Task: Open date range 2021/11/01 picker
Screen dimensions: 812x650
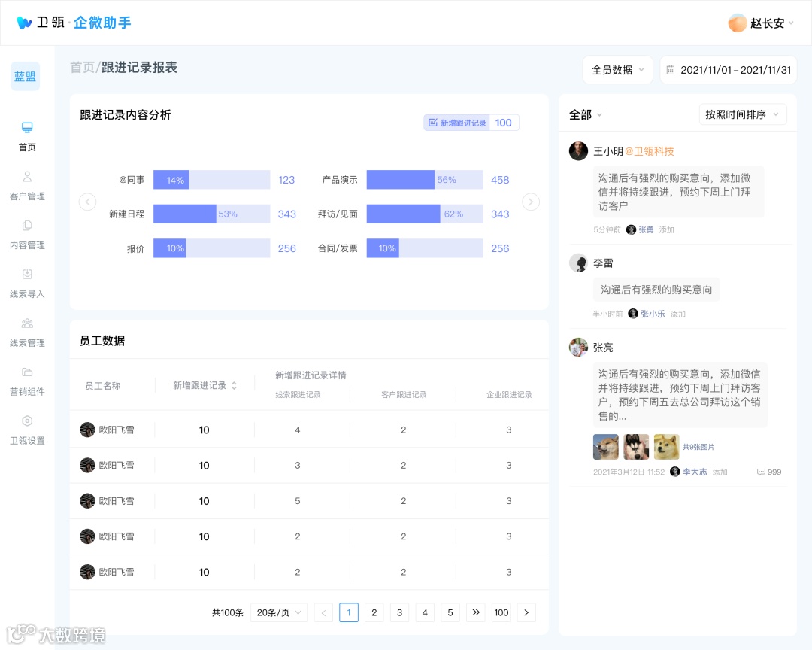Action: [729, 70]
